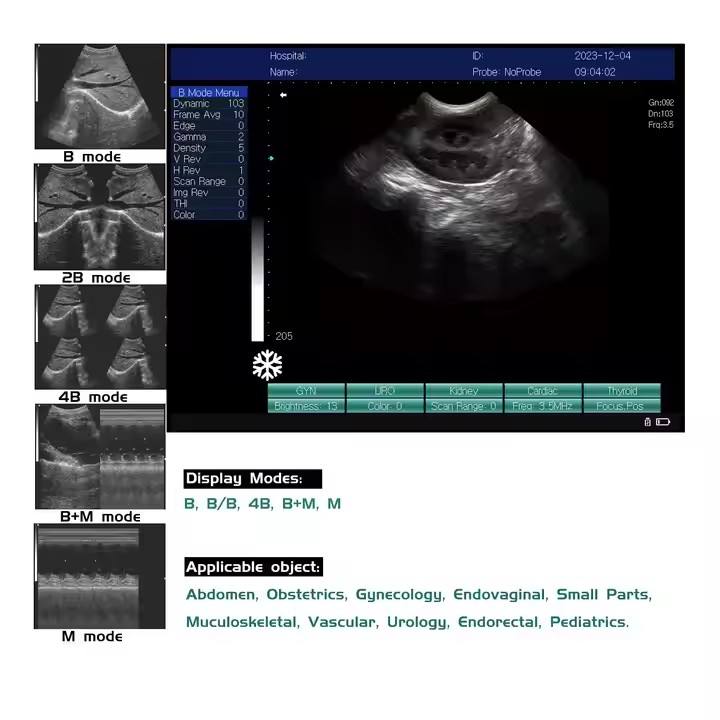Open the B mode thumbnail
Image resolution: width=720 pixels, height=720 pixels.
100,96
